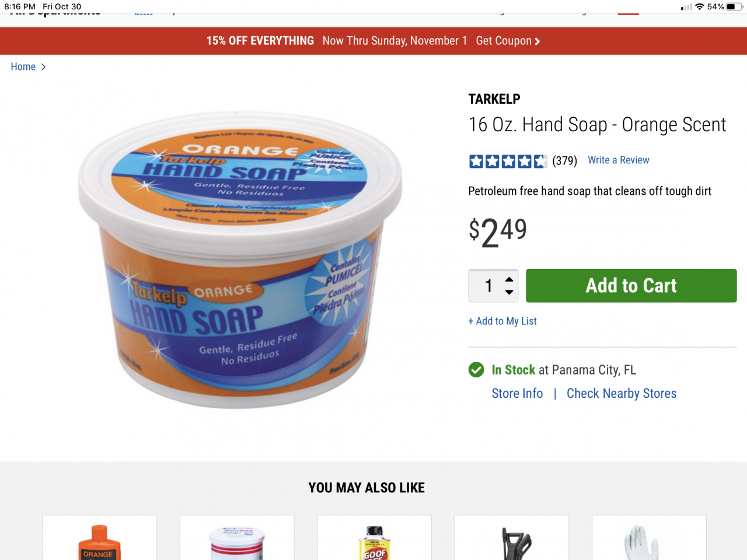
Task: Open the Store Info link
Action: tap(517, 394)
